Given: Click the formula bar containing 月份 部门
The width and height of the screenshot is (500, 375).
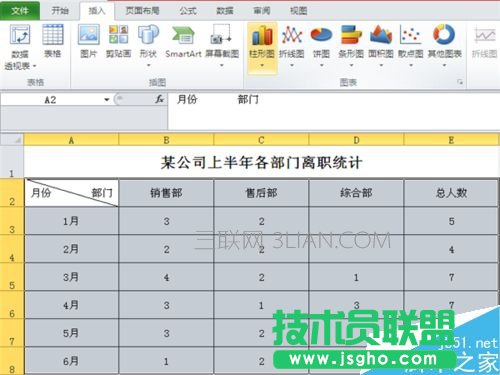Looking at the screenshot, I should pyautogui.click(x=333, y=111).
